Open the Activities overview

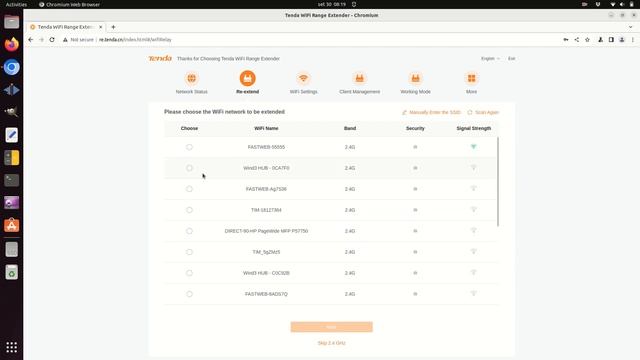(16, 4)
